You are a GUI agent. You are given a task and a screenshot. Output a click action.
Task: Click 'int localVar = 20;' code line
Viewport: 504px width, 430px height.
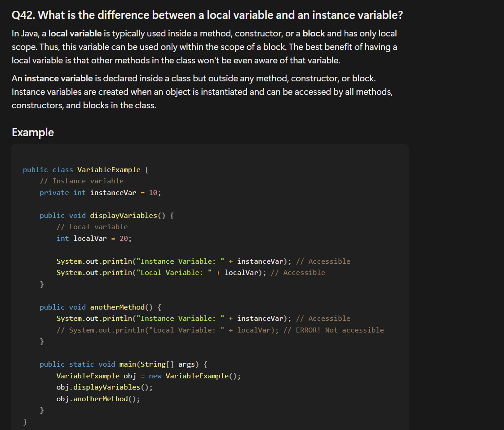[94, 239]
